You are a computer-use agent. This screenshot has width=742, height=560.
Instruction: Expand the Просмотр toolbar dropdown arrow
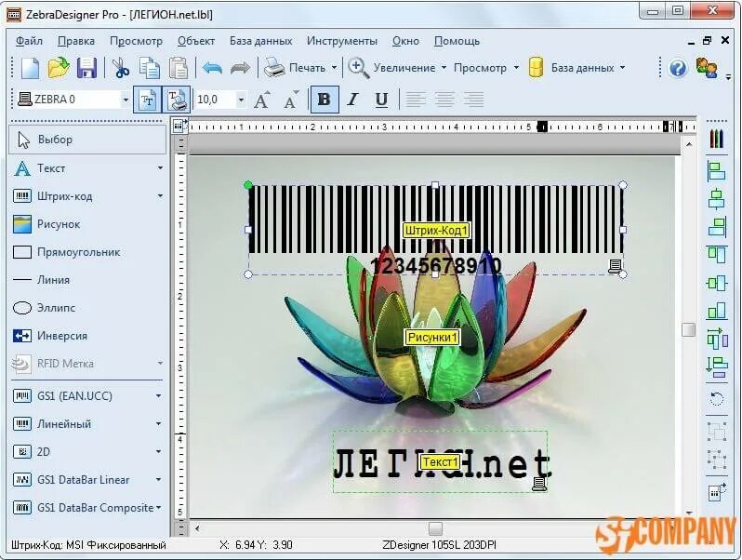point(516,68)
